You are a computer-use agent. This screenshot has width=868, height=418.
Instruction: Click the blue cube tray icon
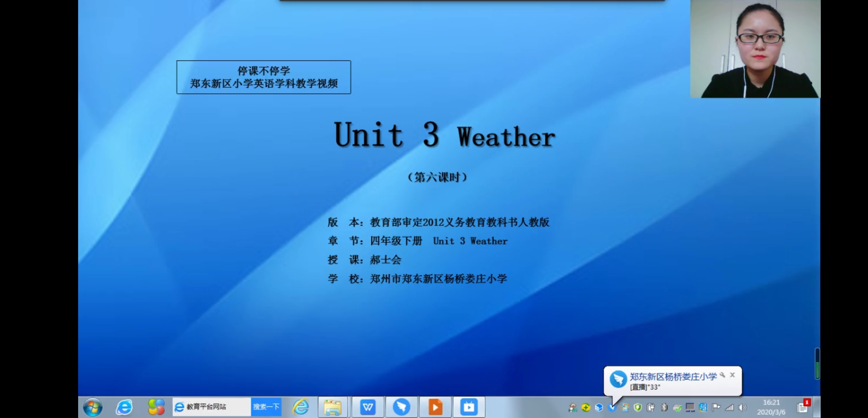click(599, 407)
